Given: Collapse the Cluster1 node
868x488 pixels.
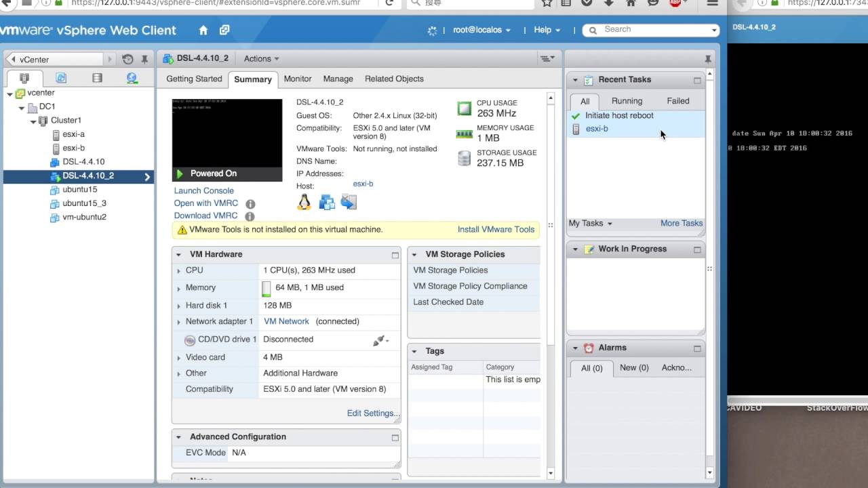Looking at the screenshot, I should (x=33, y=121).
